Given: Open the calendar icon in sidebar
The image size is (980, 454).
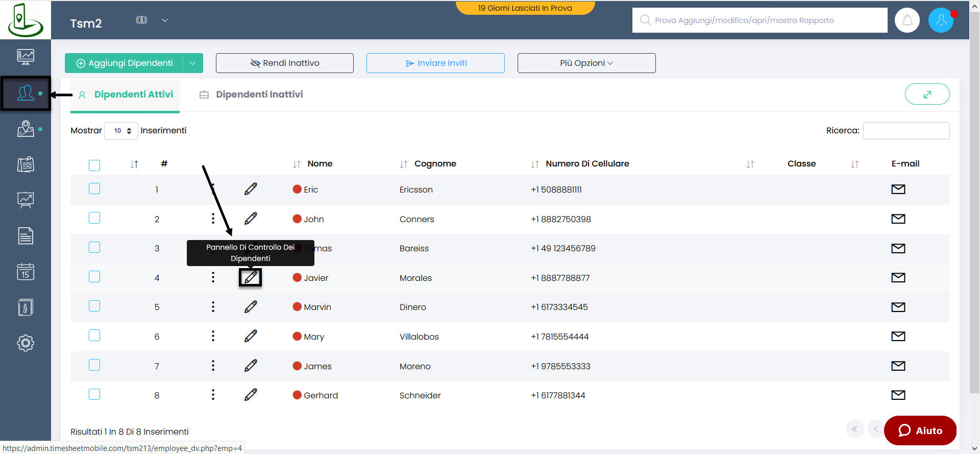Looking at the screenshot, I should pos(26,272).
